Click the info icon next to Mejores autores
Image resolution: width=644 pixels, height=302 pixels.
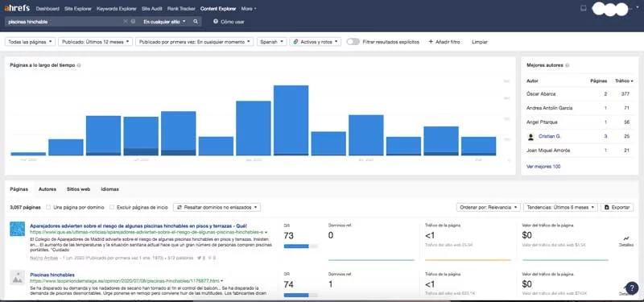pos(568,65)
